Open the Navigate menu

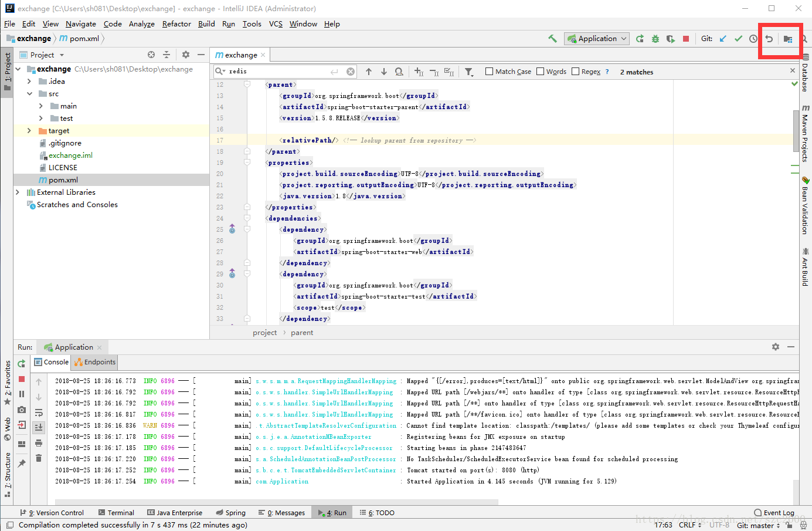tap(81, 24)
